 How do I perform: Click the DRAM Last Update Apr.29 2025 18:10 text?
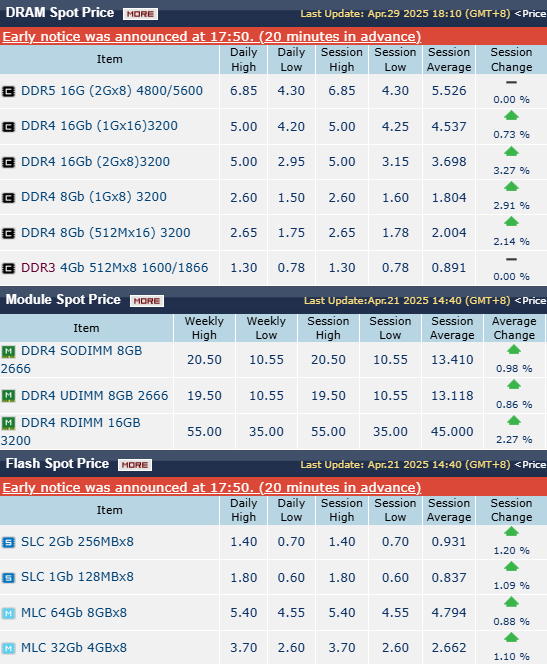406,14
